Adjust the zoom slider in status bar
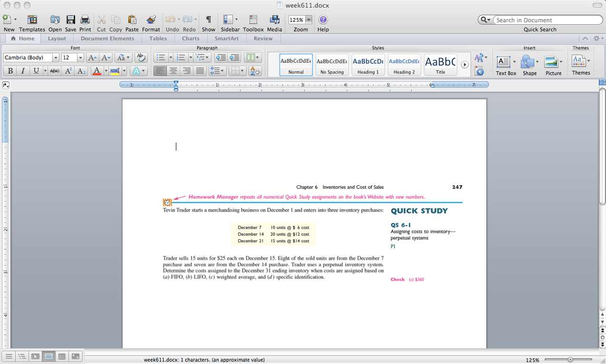 click(570, 360)
